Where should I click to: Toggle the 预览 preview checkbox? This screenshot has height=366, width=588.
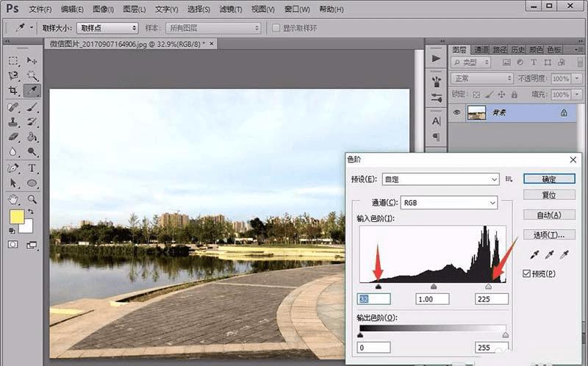pos(526,273)
